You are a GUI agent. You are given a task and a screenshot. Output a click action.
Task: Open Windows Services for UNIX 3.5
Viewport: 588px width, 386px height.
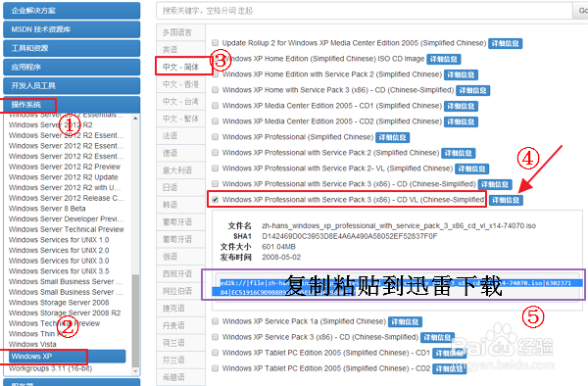click(59, 271)
